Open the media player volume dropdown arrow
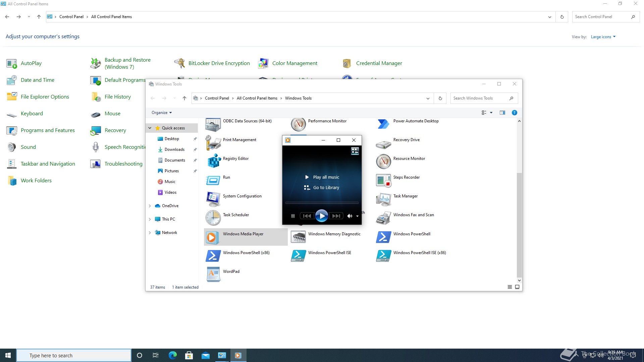This screenshot has width=644, height=362. point(357,216)
